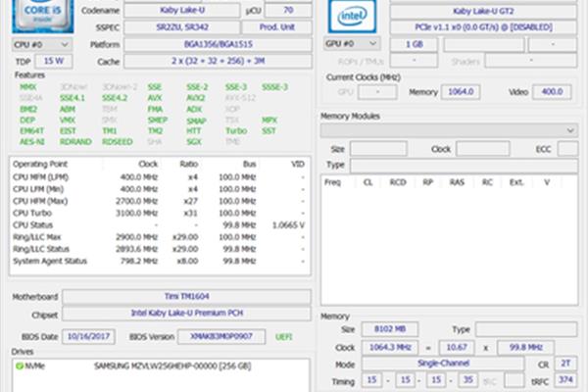The width and height of the screenshot is (588, 392).
Task: Click the memory Size field 8102 MB
Action: pyautogui.click(x=390, y=329)
